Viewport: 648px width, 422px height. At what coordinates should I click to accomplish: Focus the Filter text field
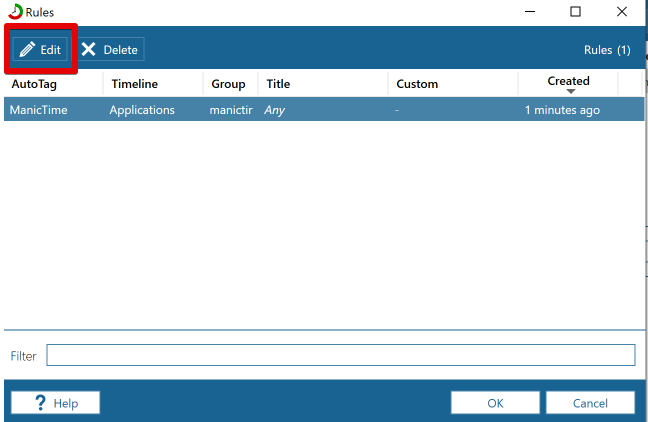click(x=341, y=355)
